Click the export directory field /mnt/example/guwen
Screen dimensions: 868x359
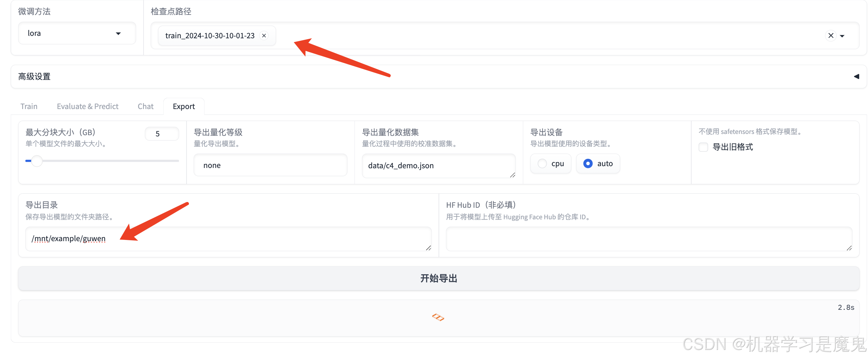click(x=228, y=239)
